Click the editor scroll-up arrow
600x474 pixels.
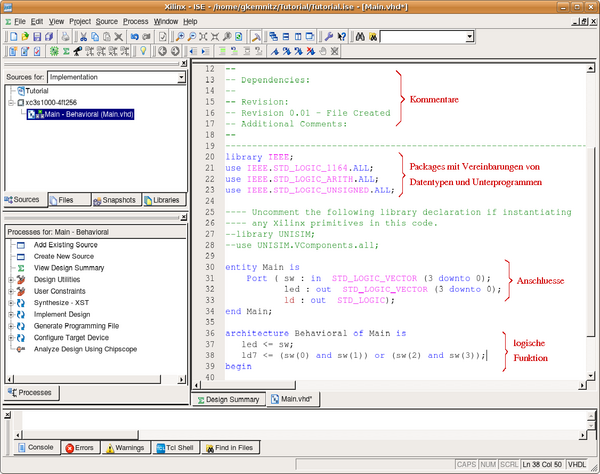(x=591, y=68)
